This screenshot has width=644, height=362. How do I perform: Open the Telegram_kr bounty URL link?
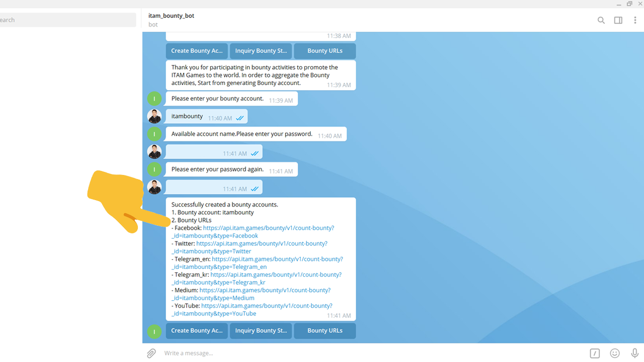coord(257,279)
